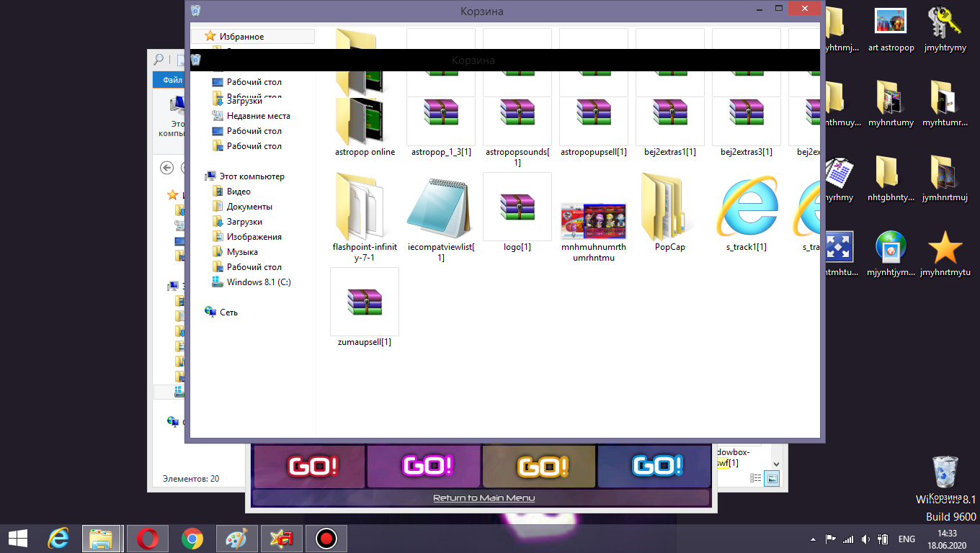The image size is (980, 553).
Task: Click the orange GO! button
Action: [x=539, y=466]
